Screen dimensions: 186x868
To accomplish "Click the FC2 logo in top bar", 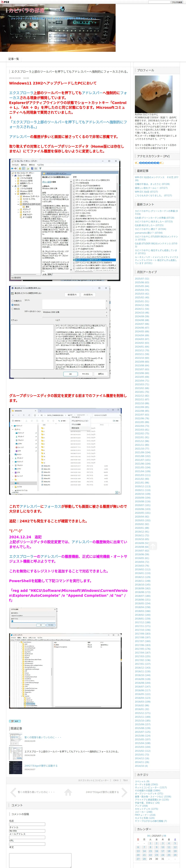I will [x=5, y=2].
